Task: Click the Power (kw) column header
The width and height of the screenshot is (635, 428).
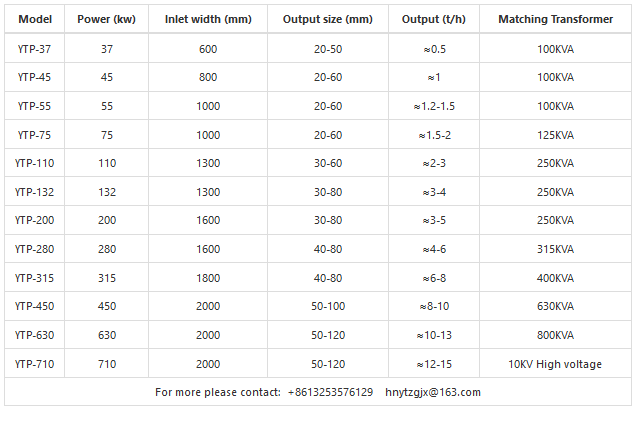Action: pyautogui.click(x=107, y=19)
